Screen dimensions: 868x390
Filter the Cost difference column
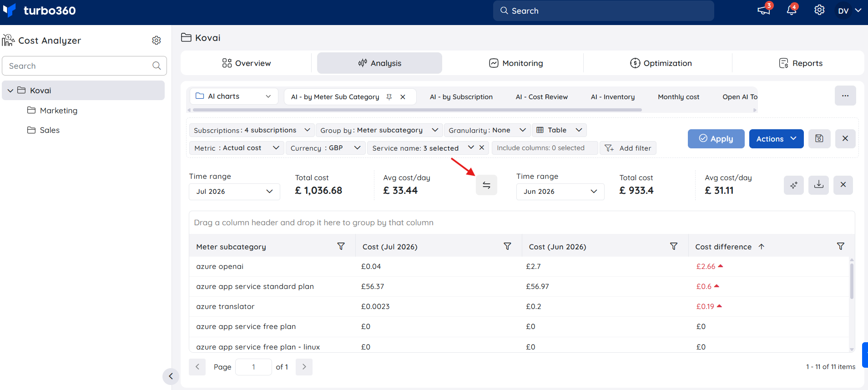point(841,246)
